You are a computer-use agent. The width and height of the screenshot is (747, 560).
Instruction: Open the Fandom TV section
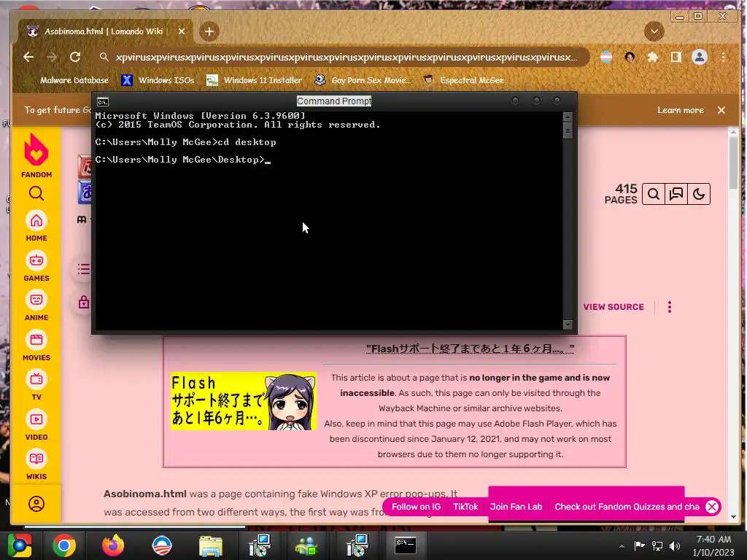[x=36, y=385]
